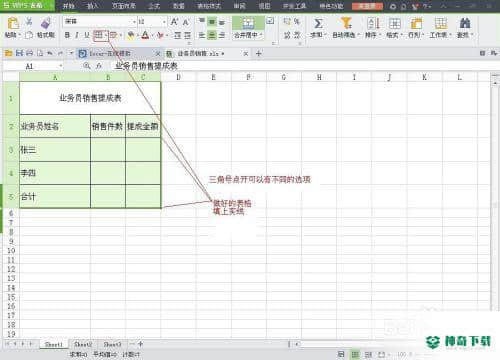This screenshot has width=500, height=360.
Task: Toggle Italic formatting
Action: click(77, 35)
